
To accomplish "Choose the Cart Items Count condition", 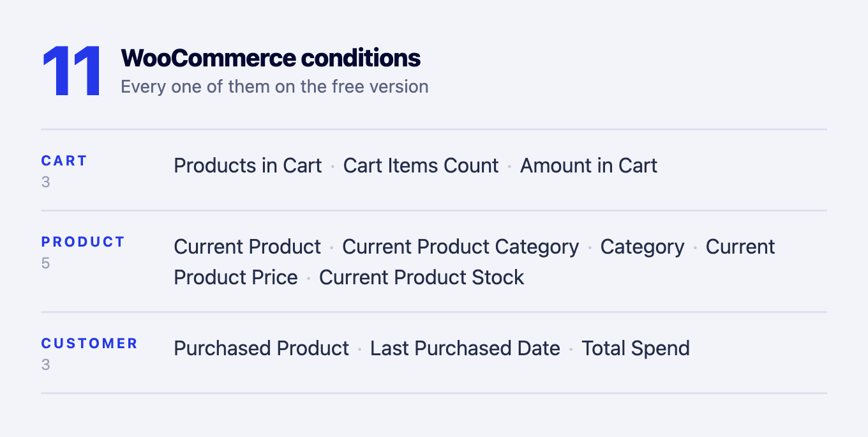I will click(421, 165).
